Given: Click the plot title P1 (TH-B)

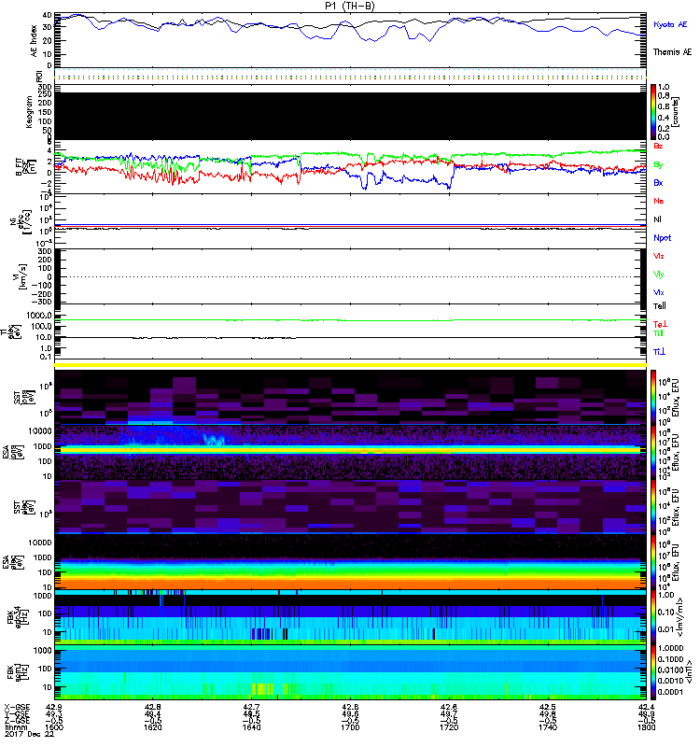Looking at the screenshot, I should tap(350, 6).
